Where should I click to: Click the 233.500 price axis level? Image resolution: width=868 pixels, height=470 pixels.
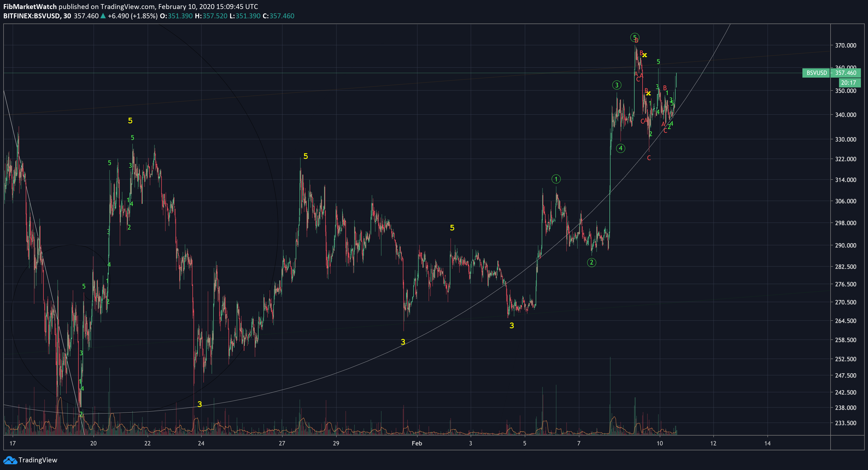(845, 423)
